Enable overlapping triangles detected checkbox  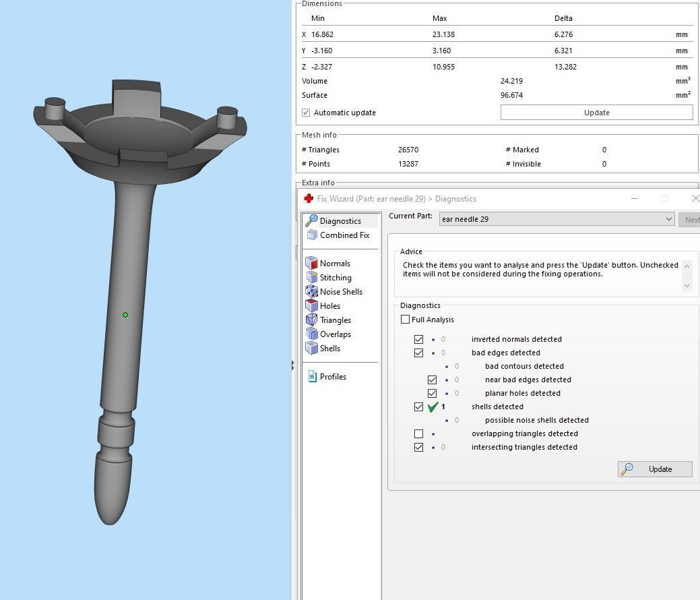tap(419, 433)
